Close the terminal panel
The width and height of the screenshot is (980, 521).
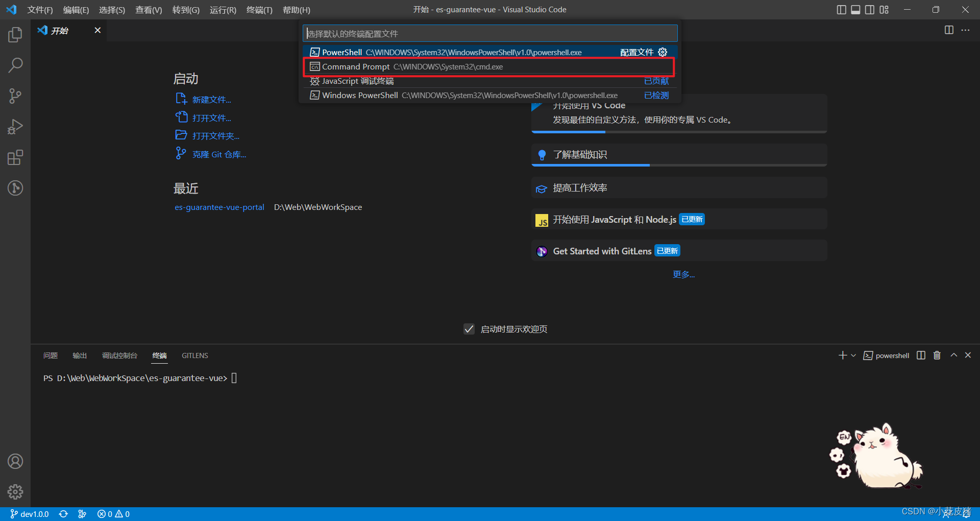tap(968, 355)
